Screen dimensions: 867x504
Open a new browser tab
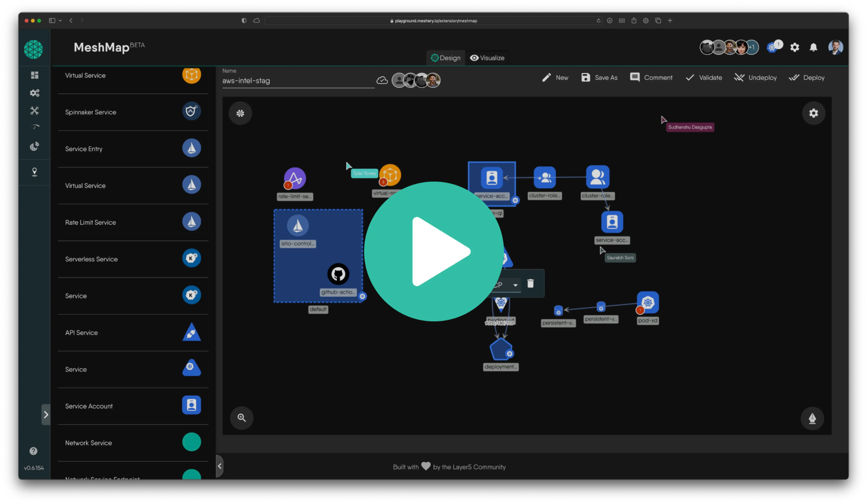click(670, 21)
